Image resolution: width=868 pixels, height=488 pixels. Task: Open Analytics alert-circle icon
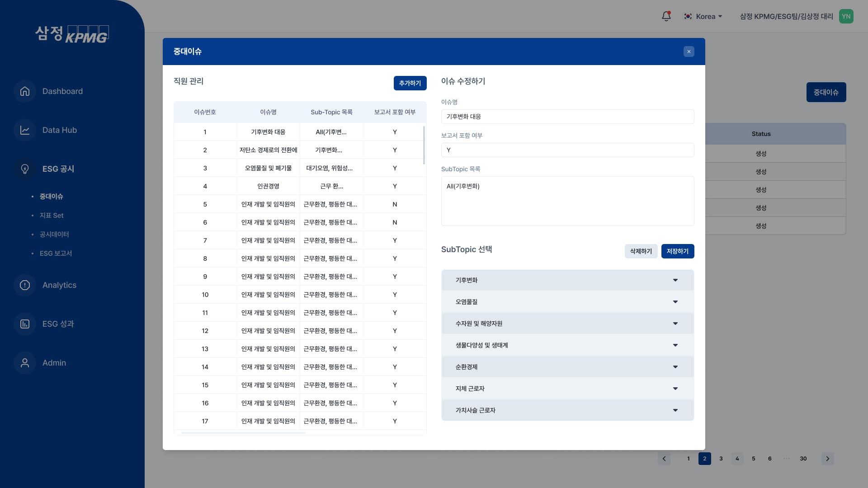[25, 285]
